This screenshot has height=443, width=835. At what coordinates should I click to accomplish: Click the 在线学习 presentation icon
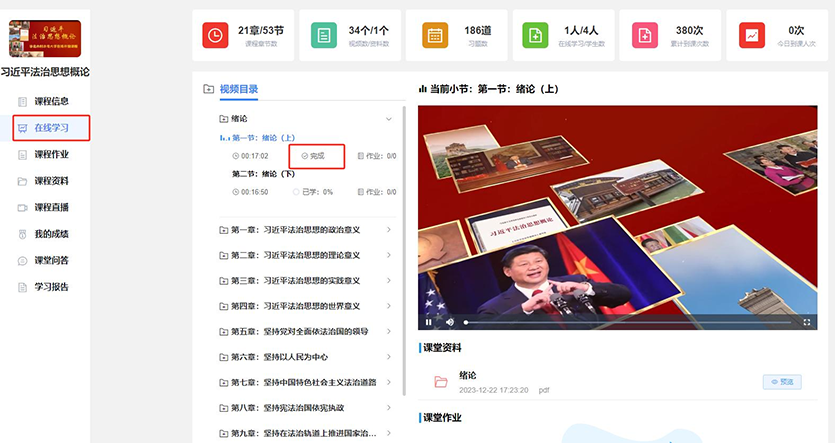[22, 128]
